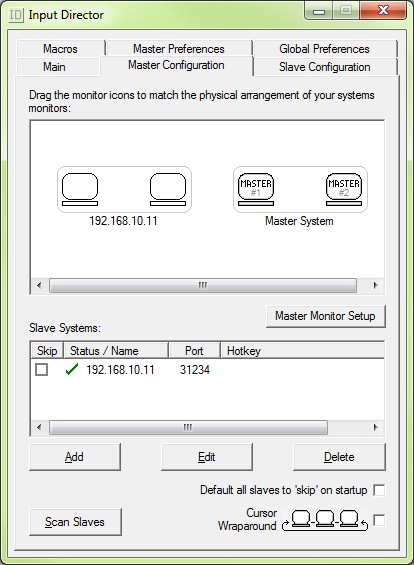The image size is (414, 565).
Task: Switch to the Macros tab
Action: click(x=61, y=49)
